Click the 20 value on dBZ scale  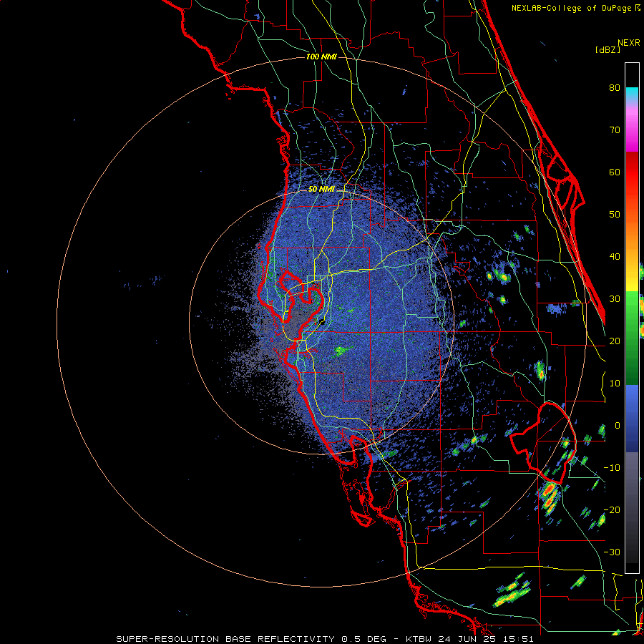click(615, 341)
